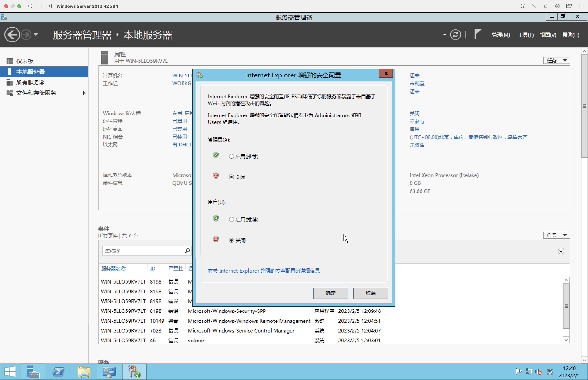Screen dimensions: 588x380
Task: Open Server Manager from the taskbar
Action: (x=33, y=372)
